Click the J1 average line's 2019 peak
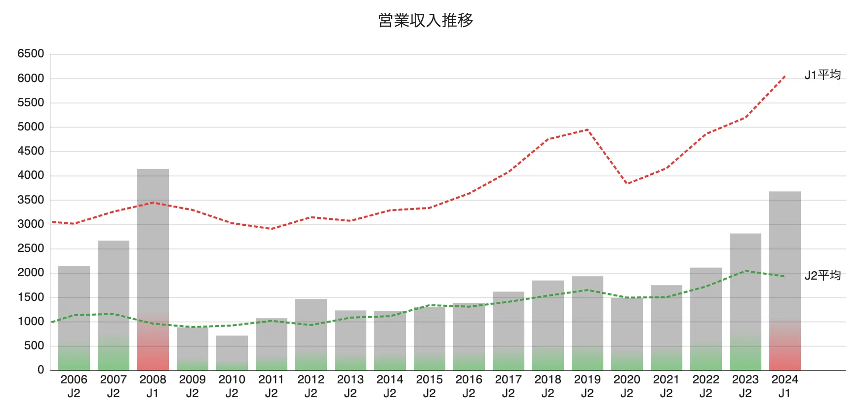The image size is (868, 415). pos(588,129)
